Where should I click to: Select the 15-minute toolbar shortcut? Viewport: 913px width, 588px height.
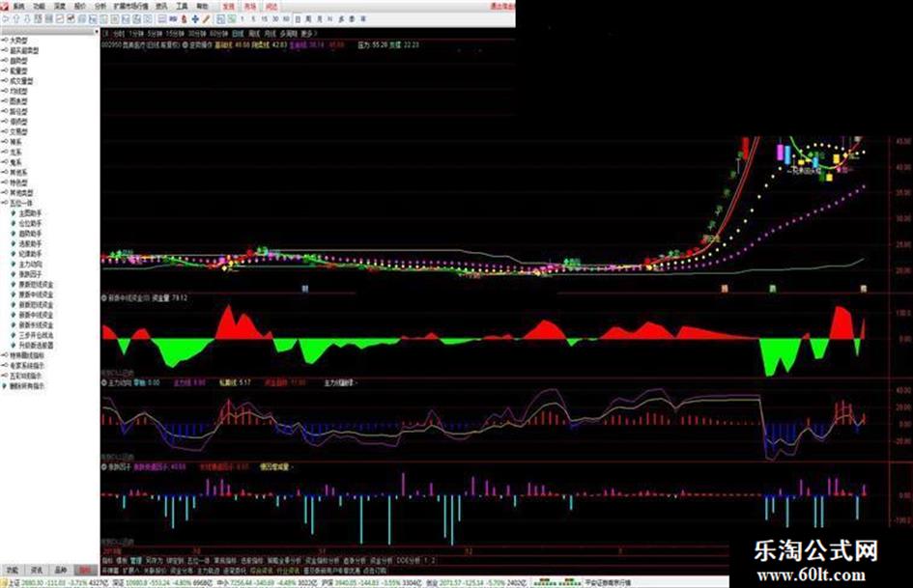pyautogui.click(x=264, y=19)
